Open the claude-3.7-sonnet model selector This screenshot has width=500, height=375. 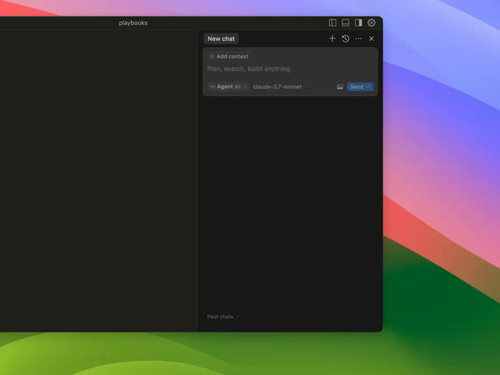coord(277,87)
